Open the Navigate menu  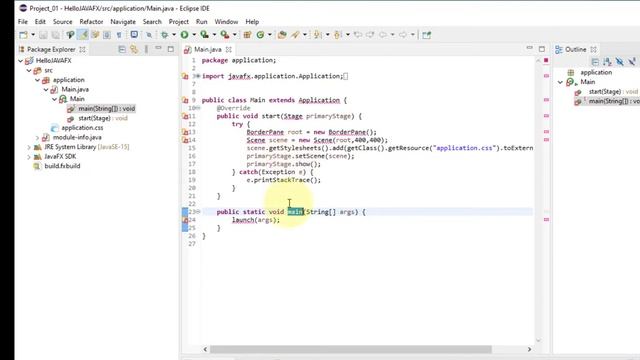coord(123,22)
